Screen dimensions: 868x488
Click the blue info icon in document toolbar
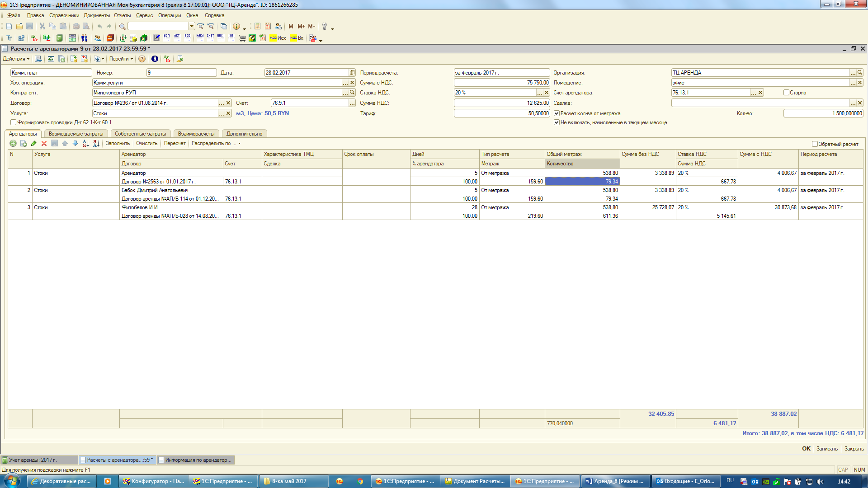pyautogui.click(x=155, y=59)
